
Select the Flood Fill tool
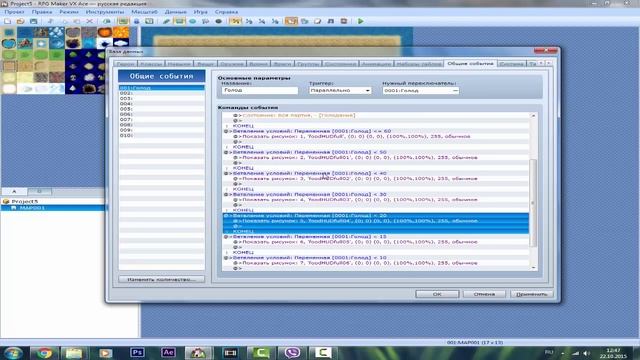point(205,21)
